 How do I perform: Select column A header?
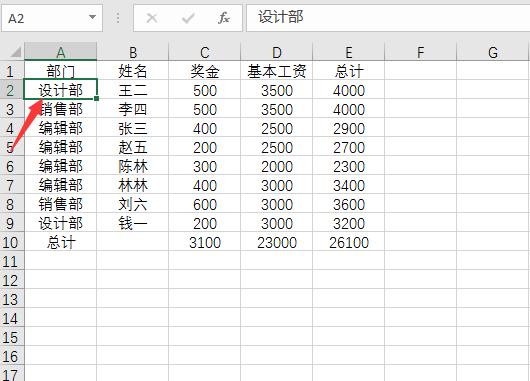click(x=61, y=52)
